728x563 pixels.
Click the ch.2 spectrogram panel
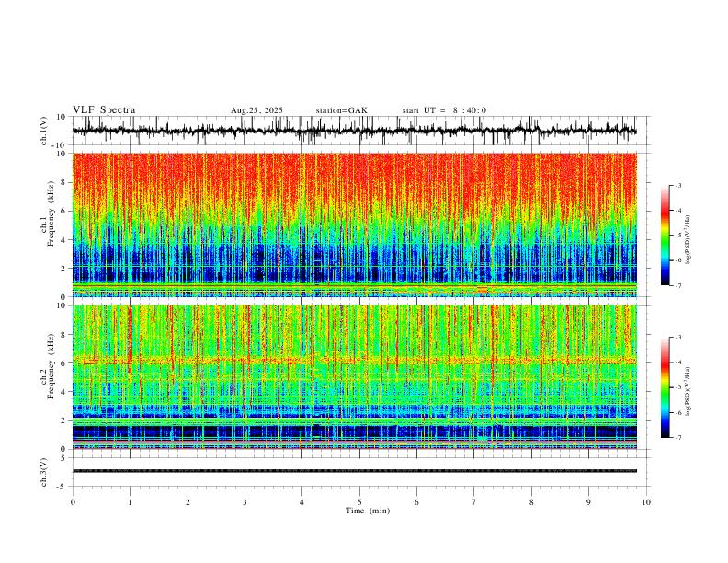click(x=355, y=377)
